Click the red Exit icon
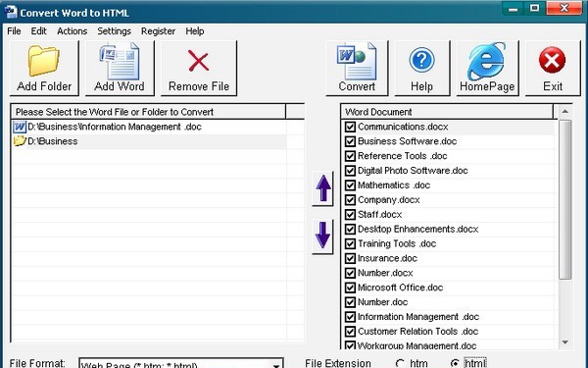 (553, 68)
